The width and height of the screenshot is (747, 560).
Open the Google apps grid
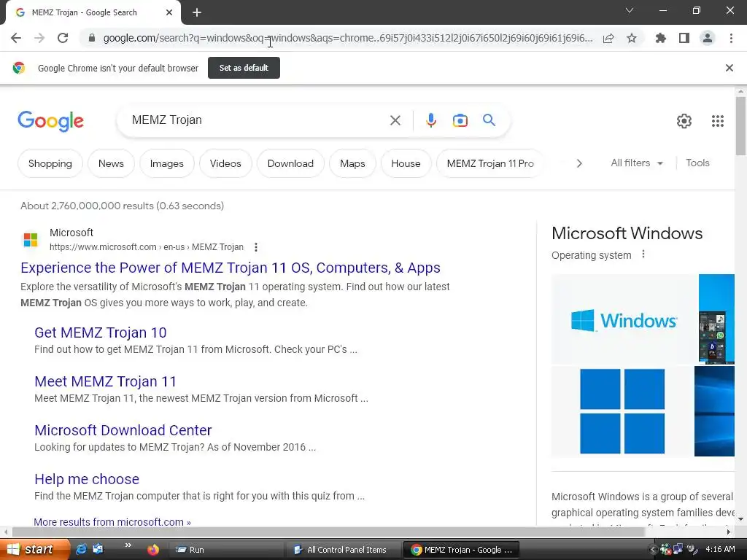[718, 121]
